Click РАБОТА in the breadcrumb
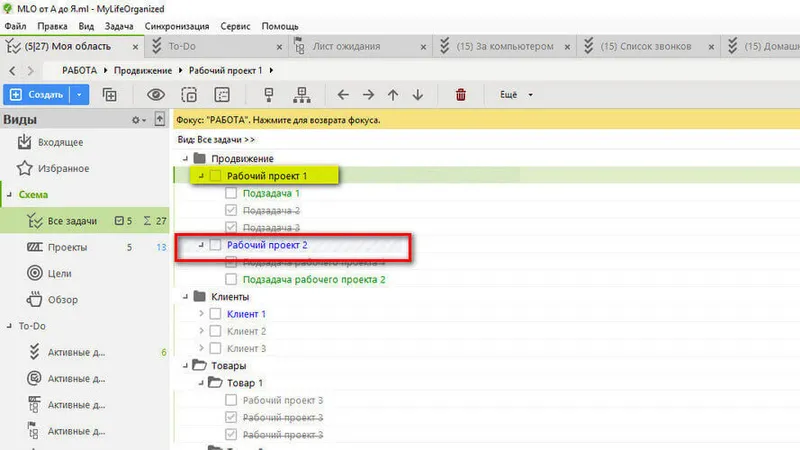This screenshot has width=800, height=450. [x=79, y=70]
